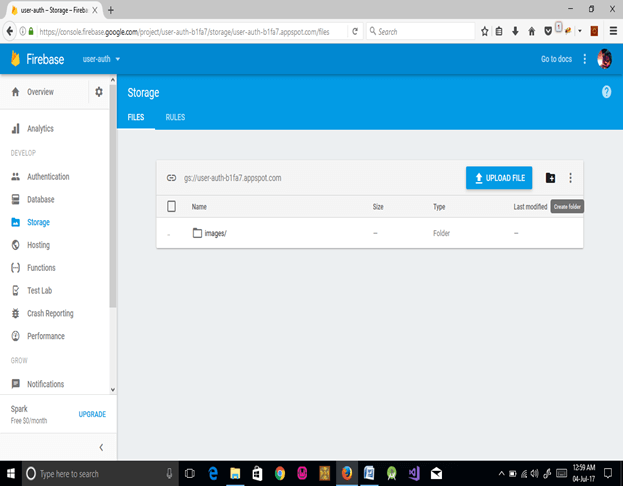This screenshot has width=623, height=486.
Task: Close the user-auth Storage tab
Action: pos(95,10)
